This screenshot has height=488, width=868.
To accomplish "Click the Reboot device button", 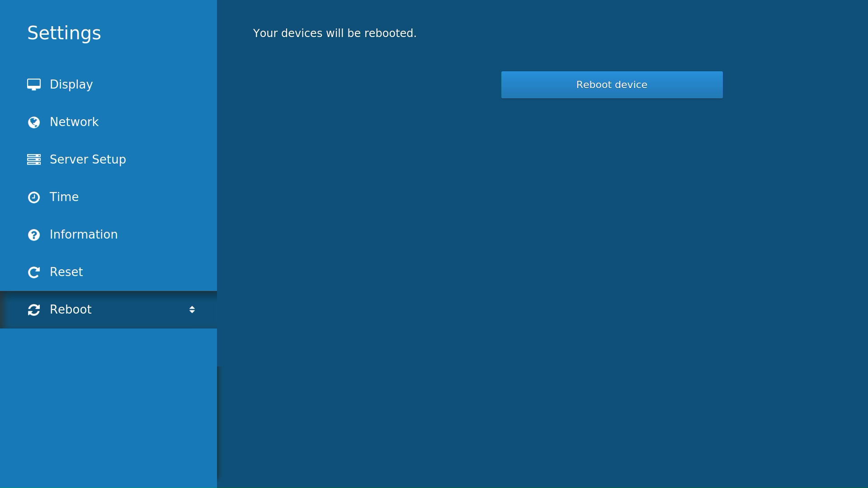I will [x=612, y=84].
